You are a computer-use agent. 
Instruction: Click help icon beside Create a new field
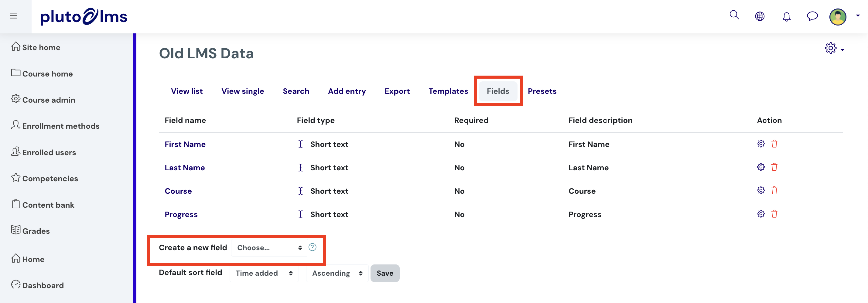(312, 247)
